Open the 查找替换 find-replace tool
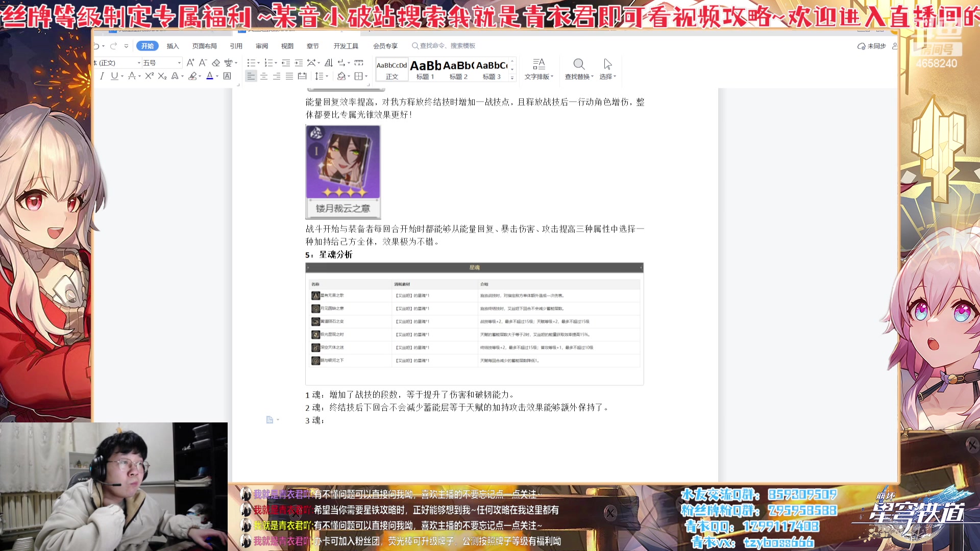 (x=579, y=69)
